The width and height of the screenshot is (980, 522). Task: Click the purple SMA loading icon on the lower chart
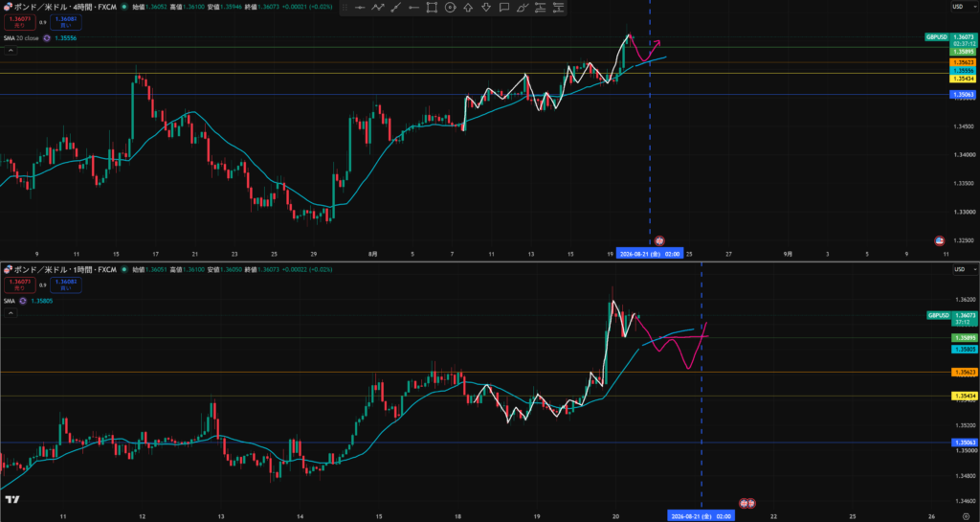tap(23, 301)
